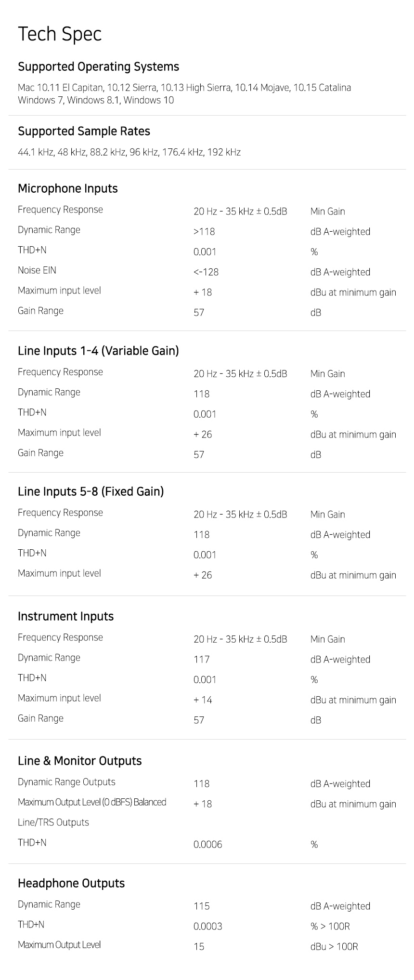This screenshot has height=980, width=414.
Task: Click the + 14 instrument maximum input level
Action: tap(203, 700)
